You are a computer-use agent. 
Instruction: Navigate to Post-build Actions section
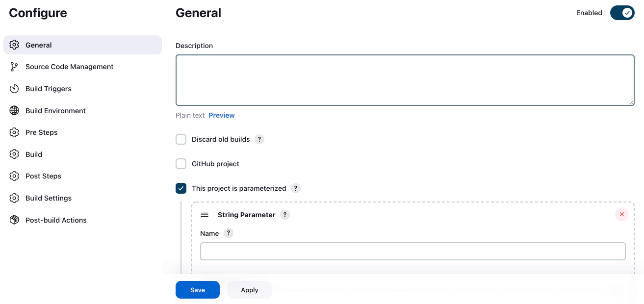point(82,220)
